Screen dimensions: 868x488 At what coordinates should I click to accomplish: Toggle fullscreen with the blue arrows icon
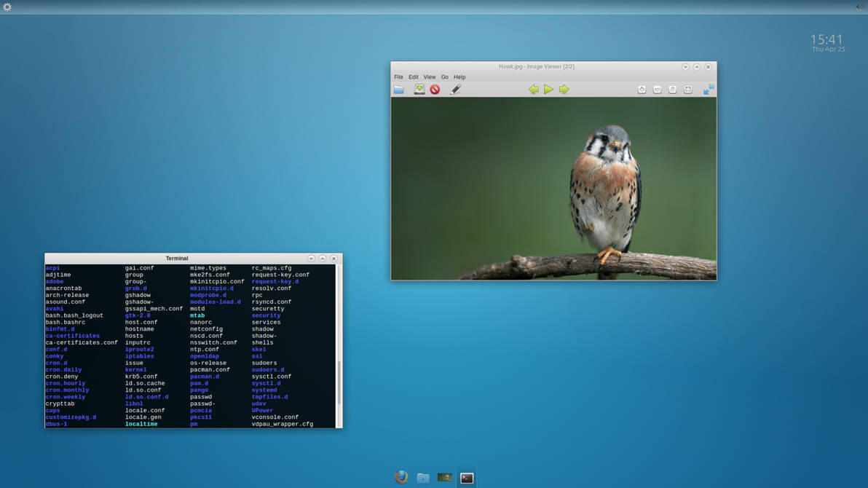click(x=709, y=89)
